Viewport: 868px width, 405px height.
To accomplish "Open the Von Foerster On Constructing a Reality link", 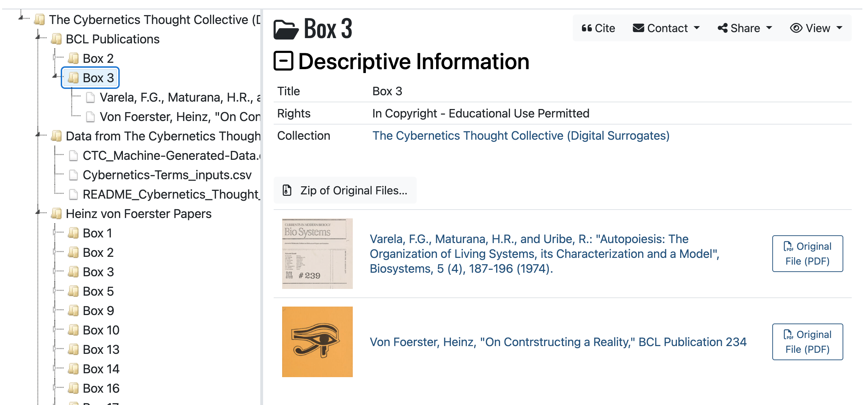I will pyautogui.click(x=558, y=342).
